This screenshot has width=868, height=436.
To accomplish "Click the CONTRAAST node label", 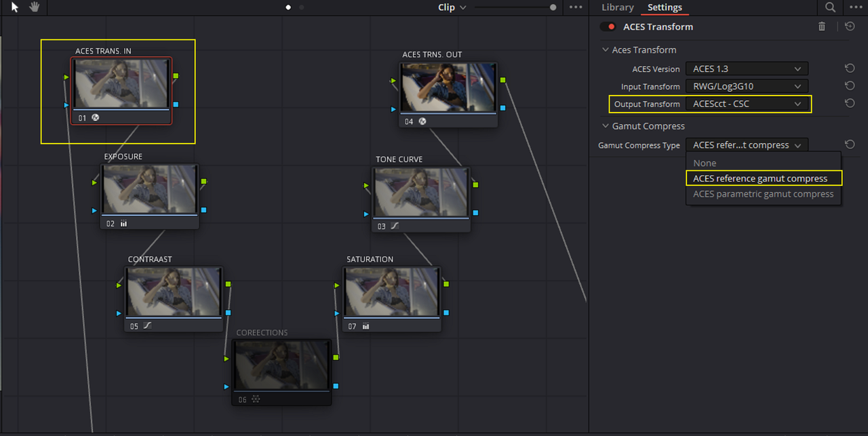I will (x=150, y=259).
